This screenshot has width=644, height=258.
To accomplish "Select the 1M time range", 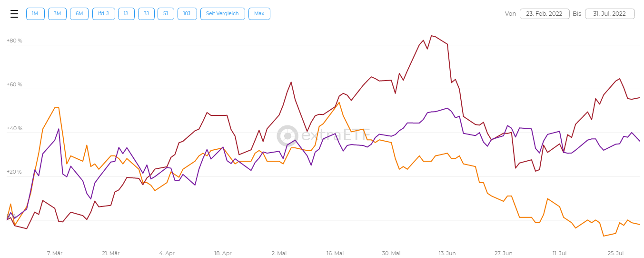I will tap(35, 14).
